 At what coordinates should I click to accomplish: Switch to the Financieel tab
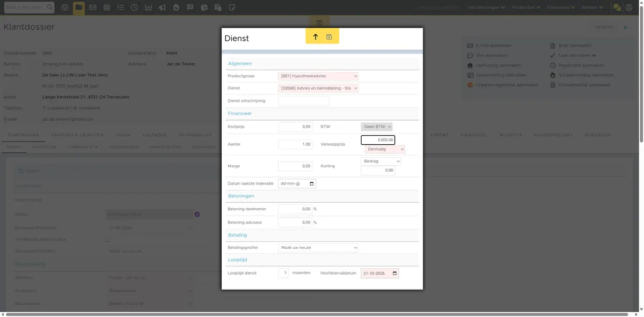click(x=474, y=135)
